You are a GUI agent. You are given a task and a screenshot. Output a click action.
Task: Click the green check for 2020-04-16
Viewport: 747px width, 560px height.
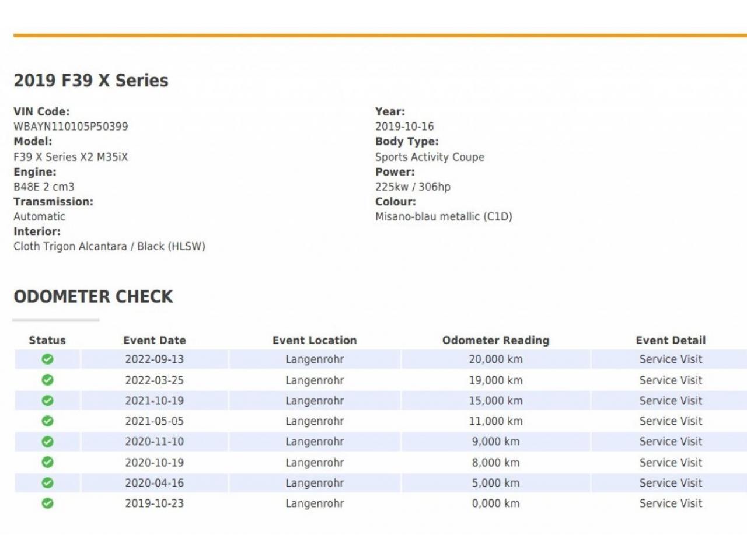pos(48,483)
